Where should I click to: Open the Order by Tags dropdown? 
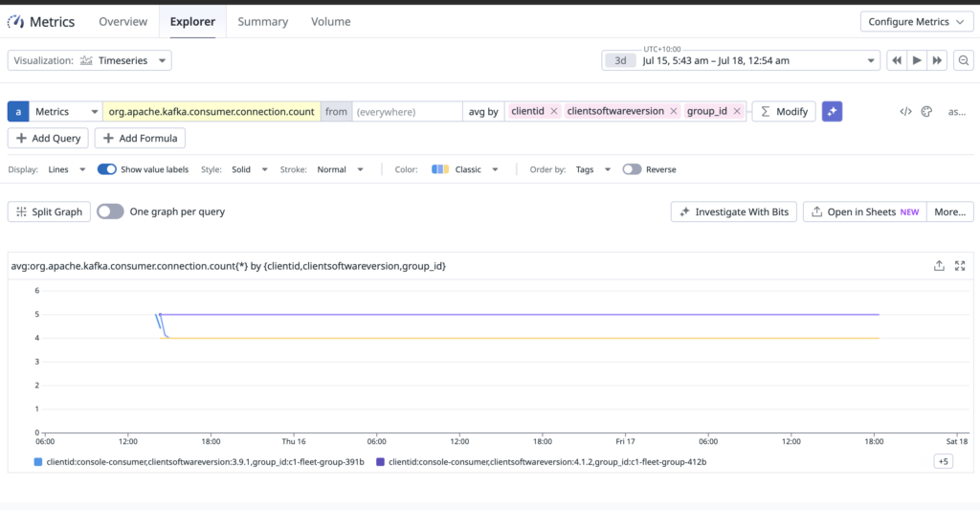tap(592, 169)
